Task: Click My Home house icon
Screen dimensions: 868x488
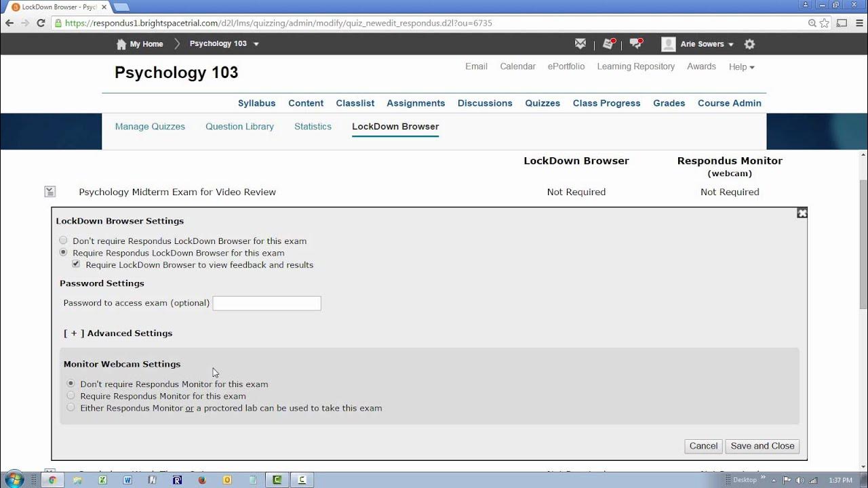Action: [121, 44]
